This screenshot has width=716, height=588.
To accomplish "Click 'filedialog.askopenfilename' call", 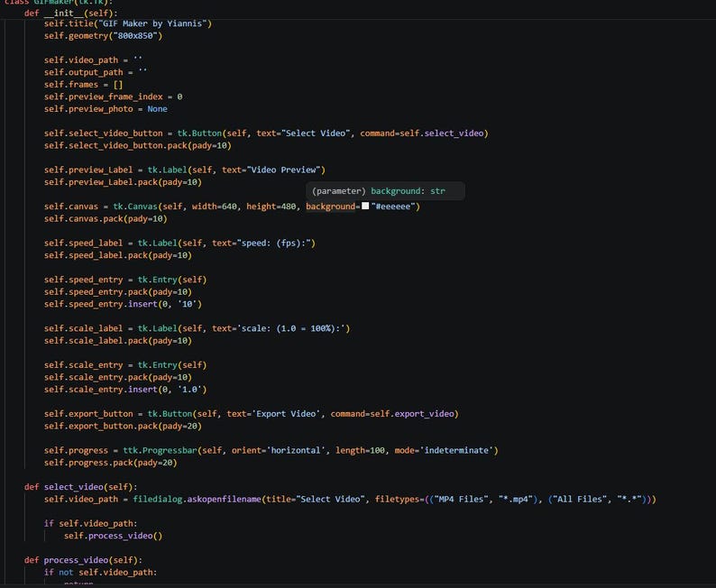I will pyautogui.click(x=197, y=499).
